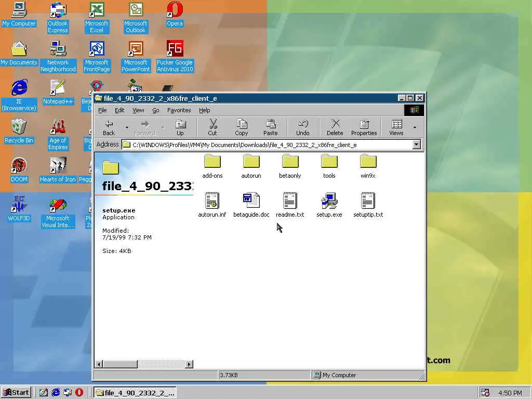
Task: Open the File menu
Action: tap(102, 110)
